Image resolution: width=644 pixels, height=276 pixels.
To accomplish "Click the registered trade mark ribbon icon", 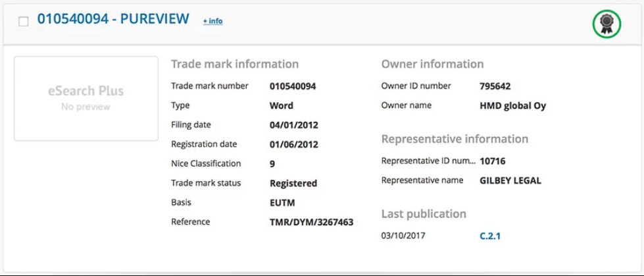I will click(x=607, y=24).
